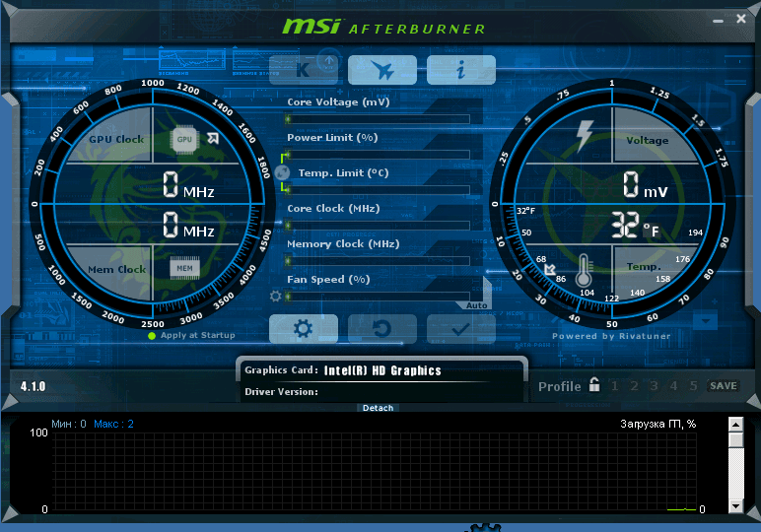Screen dimensions: 761x532
Task: Open the information i button
Action: pyautogui.click(x=461, y=70)
